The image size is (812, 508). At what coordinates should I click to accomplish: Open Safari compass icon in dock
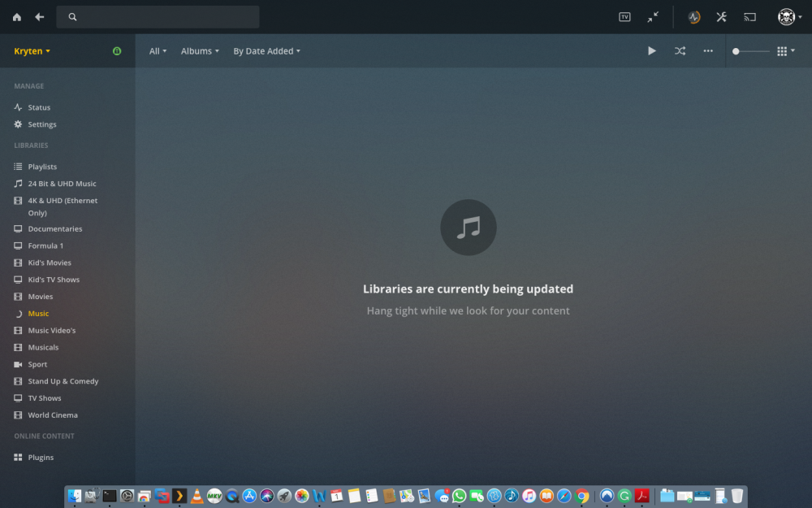(564, 496)
